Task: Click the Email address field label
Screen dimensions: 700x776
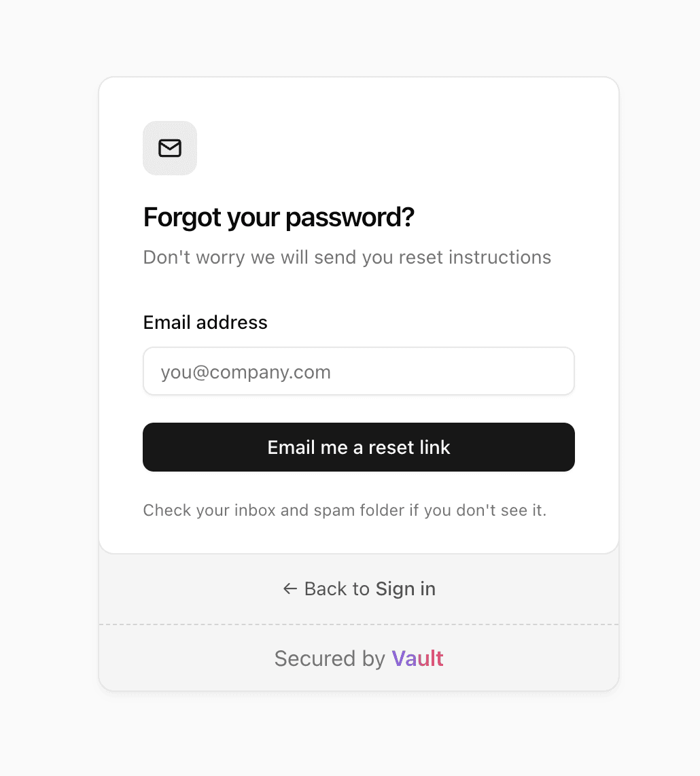Action: pos(205,322)
